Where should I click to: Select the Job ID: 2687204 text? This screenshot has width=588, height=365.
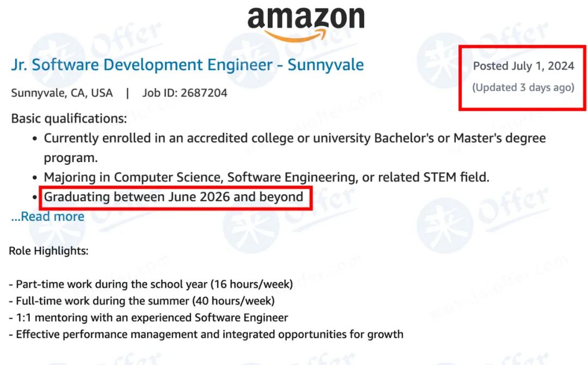(185, 93)
